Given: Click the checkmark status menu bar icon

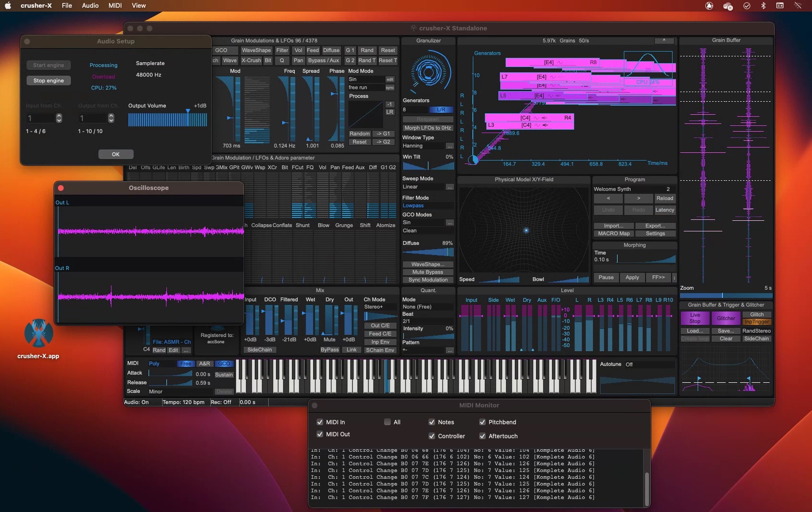Looking at the screenshot, I should point(747,6).
